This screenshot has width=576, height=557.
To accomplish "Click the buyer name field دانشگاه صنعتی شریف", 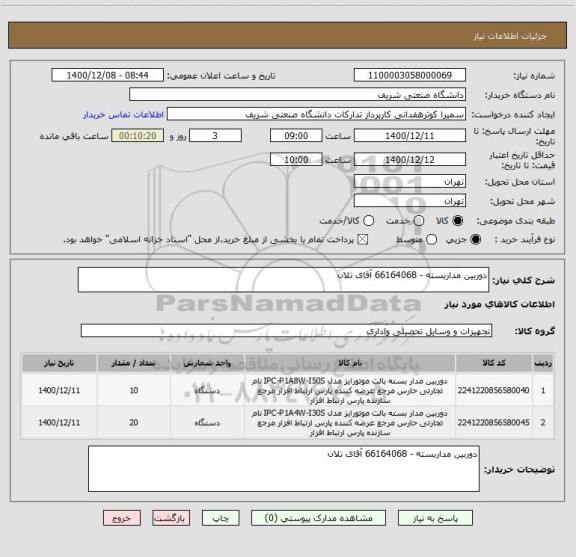I will click(x=298, y=95).
